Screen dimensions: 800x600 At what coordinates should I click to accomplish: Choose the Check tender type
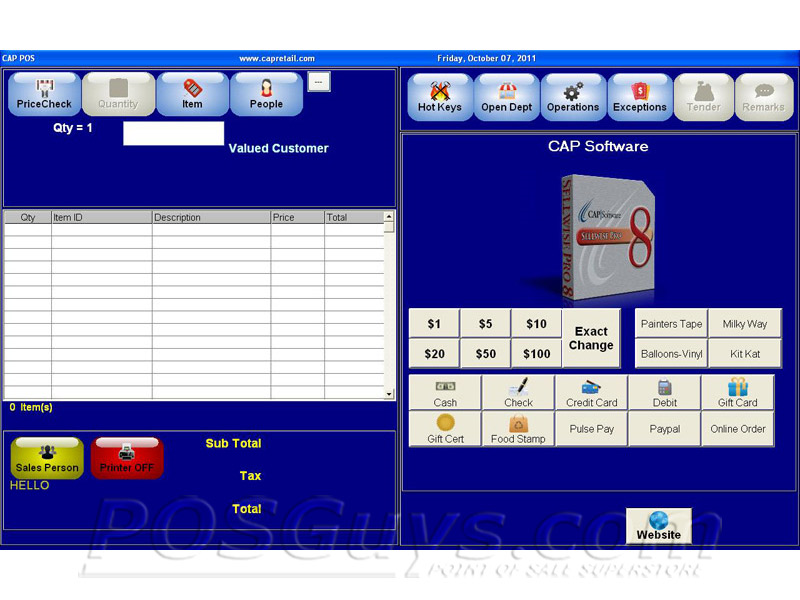pos(518,393)
